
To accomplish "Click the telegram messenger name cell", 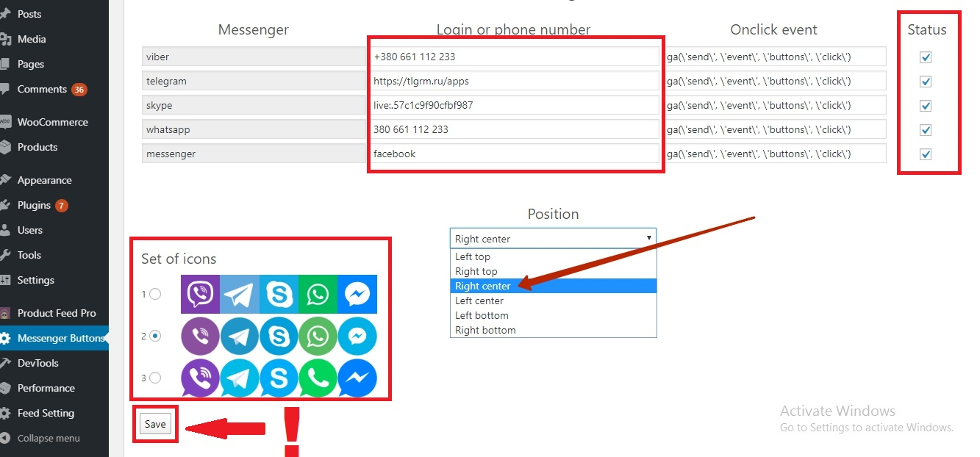I will 255,81.
